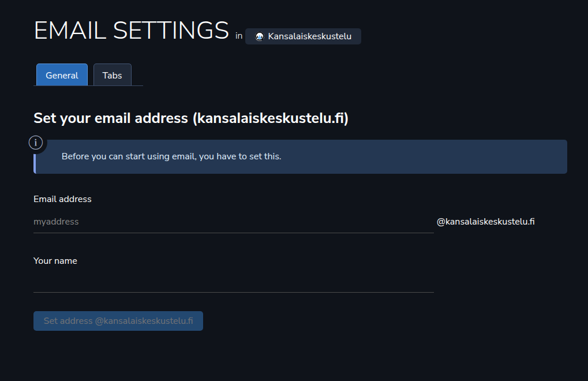Open the Kansalaiskeskustelu group badge
The width and height of the screenshot is (588, 381).
point(303,36)
